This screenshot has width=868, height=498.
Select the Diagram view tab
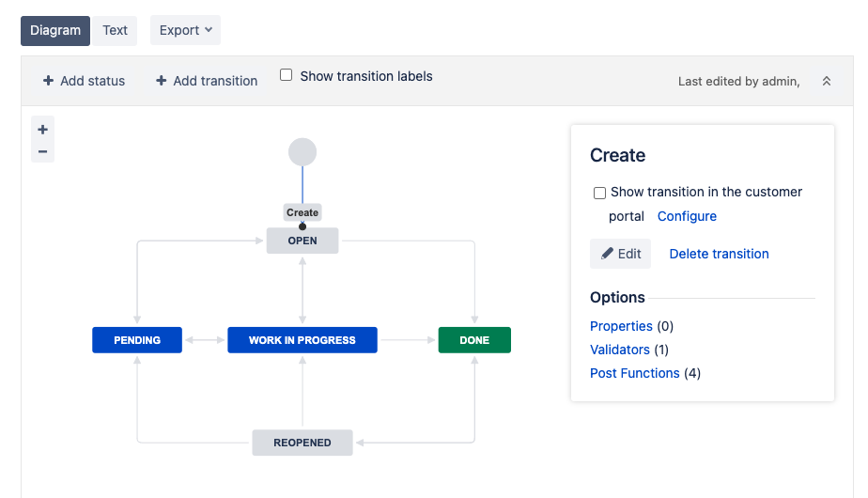pos(55,30)
